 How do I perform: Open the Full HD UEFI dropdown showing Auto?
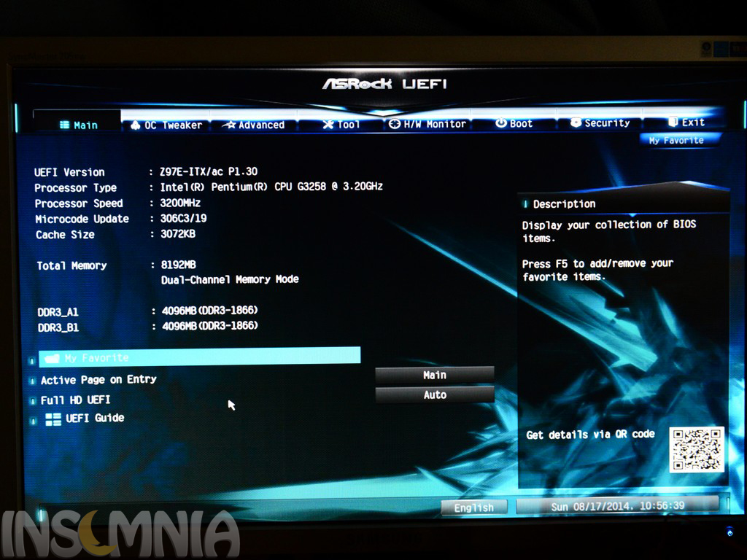coord(435,394)
